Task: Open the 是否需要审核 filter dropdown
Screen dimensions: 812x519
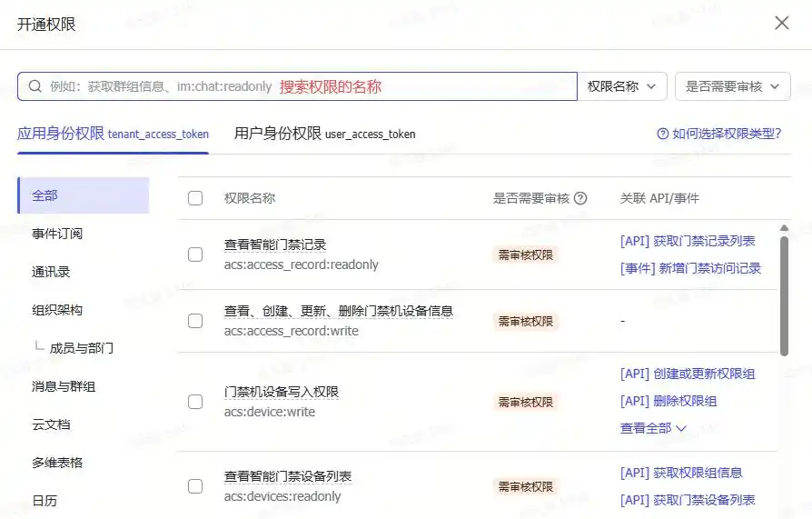Action: tap(732, 86)
